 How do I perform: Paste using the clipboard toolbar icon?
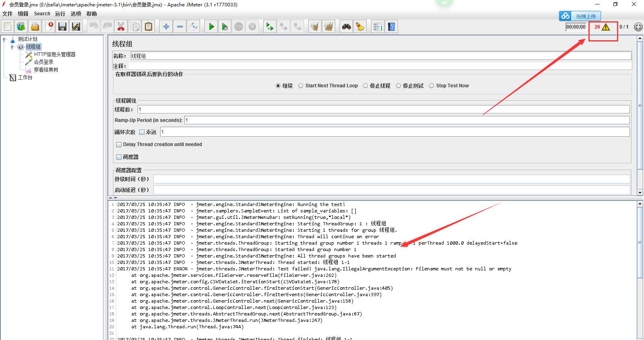click(149, 27)
